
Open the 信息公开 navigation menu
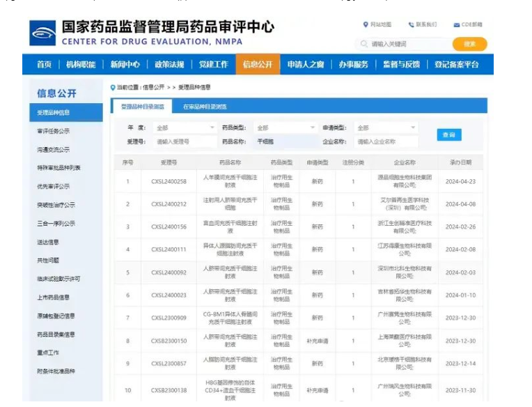[x=258, y=65]
